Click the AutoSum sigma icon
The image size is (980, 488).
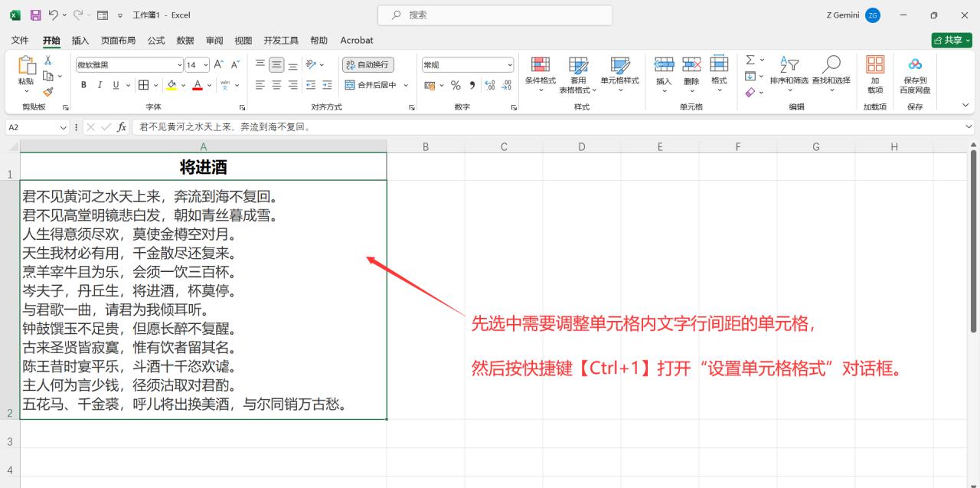[750, 60]
